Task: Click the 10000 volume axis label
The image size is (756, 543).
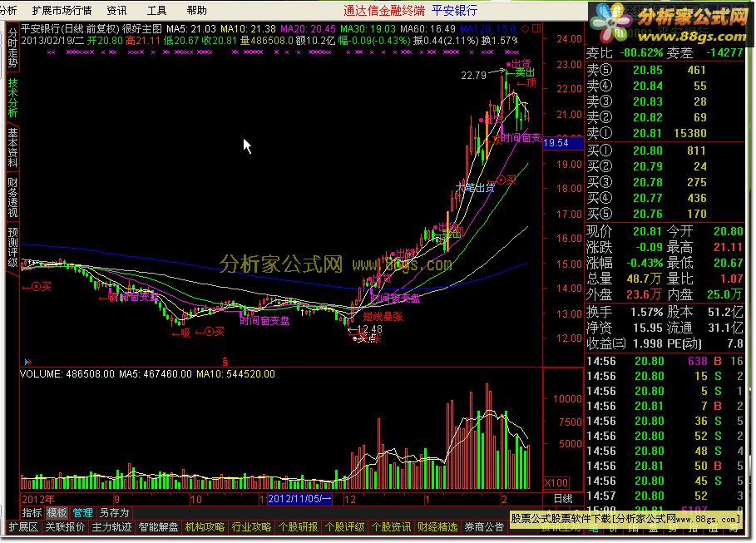Action: (567, 399)
